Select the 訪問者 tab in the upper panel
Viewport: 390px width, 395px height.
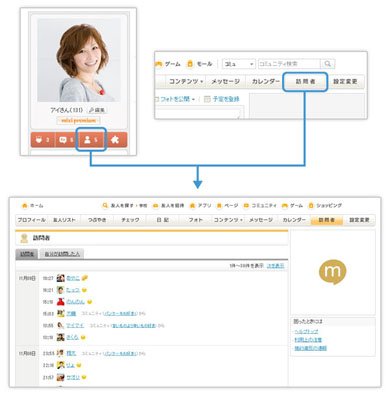point(305,81)
